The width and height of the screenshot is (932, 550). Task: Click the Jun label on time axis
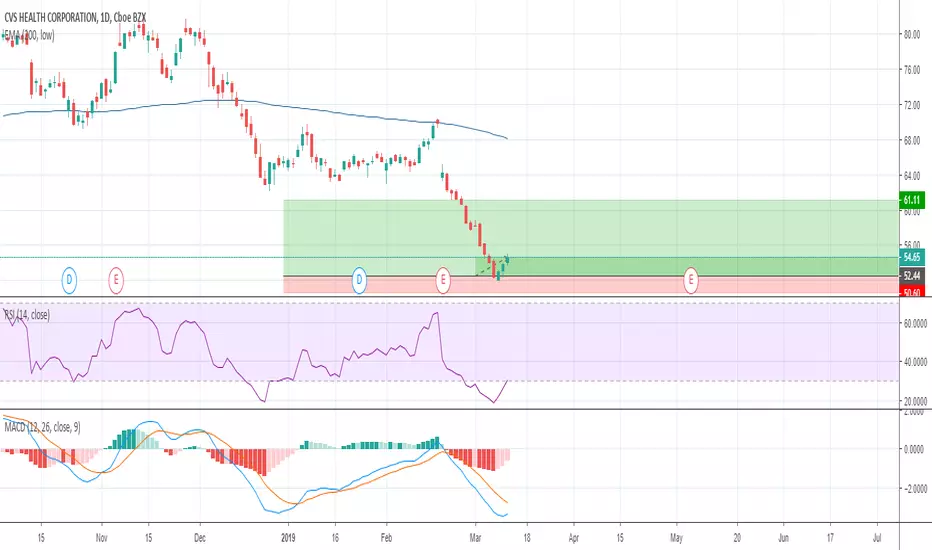783,538
